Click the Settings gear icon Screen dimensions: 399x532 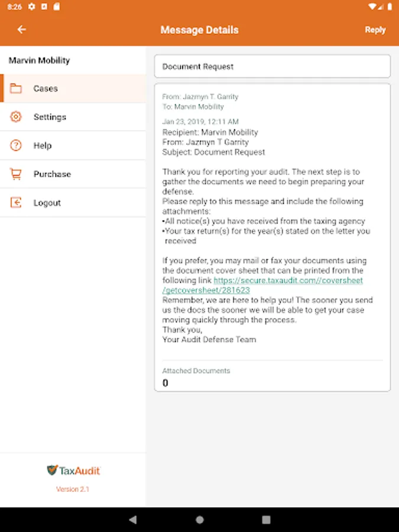pyautogui.click(x=15, y=116)
